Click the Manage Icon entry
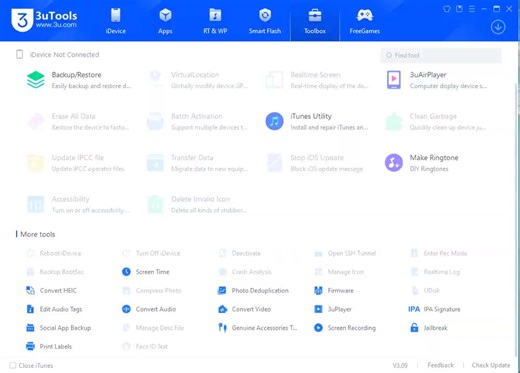The height and width of the screenshot is (373, 520). point(339,272)
